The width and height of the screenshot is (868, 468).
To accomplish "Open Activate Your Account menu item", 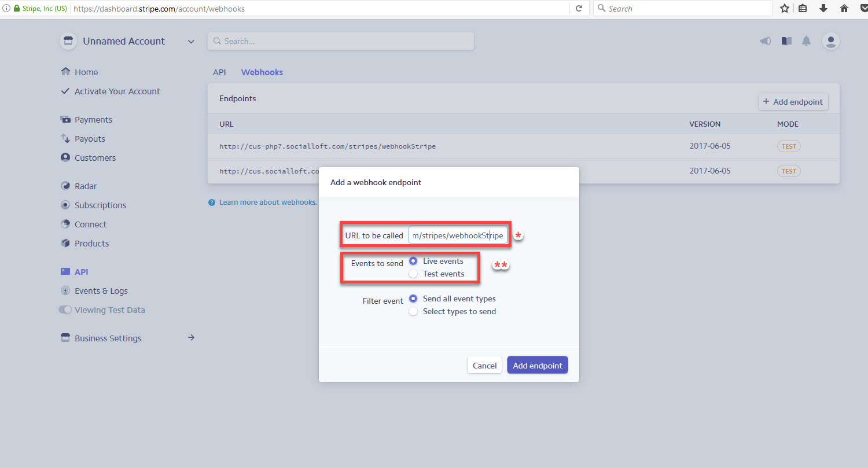I will [117, 91].
